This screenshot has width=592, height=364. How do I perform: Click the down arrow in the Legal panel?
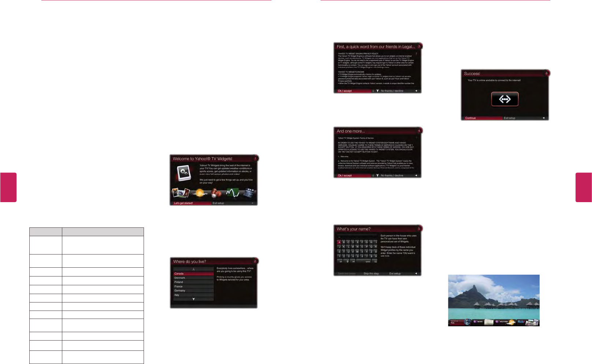[x=377, y=91]
